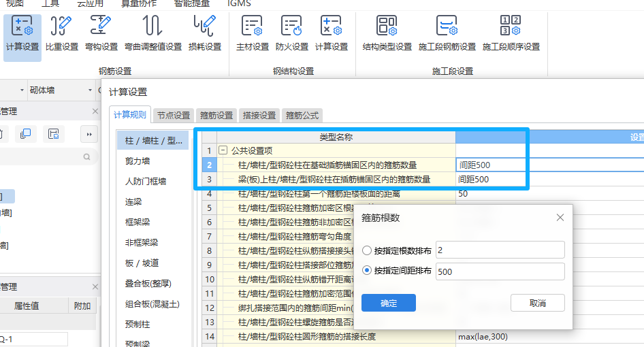The height and width of the screenshot is (347, 644).
Task: Open 结构类型设置 tool
Action: click(x=387, y=35)
